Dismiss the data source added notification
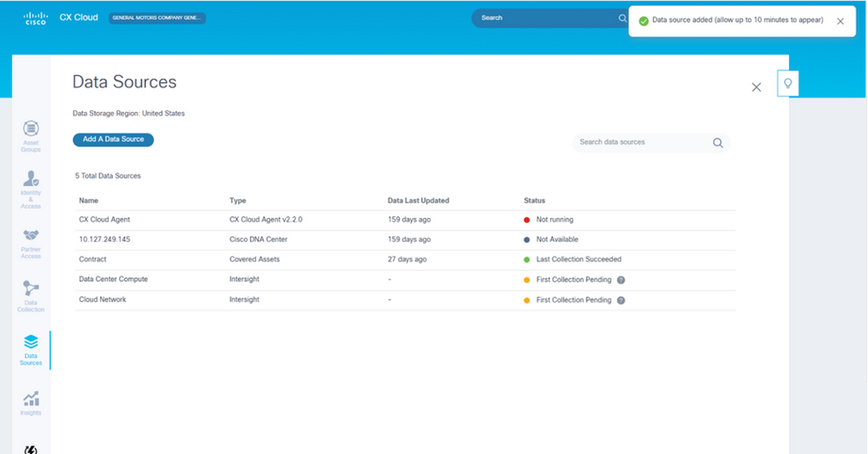 840,22
